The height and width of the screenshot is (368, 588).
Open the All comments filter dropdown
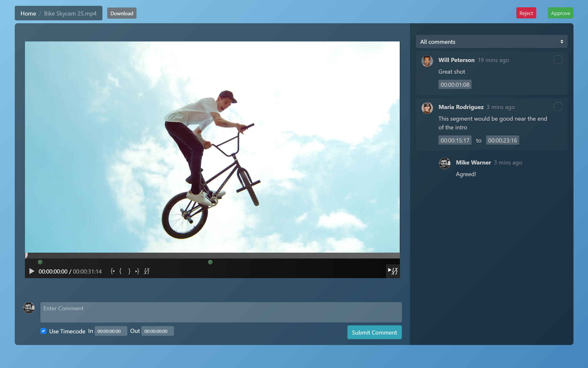[491, 41]
